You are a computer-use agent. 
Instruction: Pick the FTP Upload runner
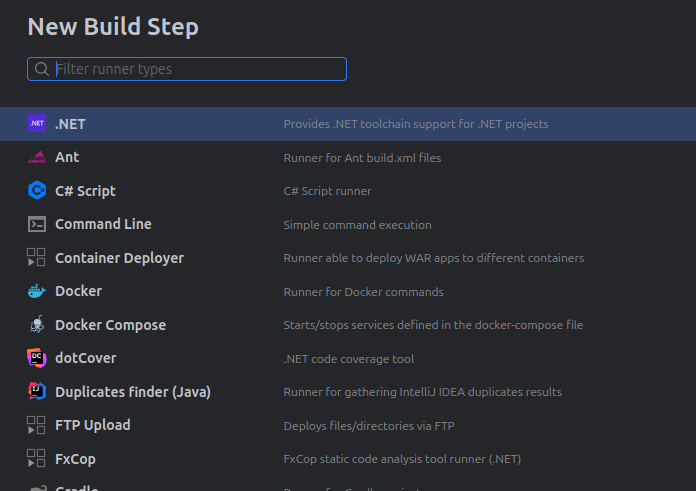(92, 425)
